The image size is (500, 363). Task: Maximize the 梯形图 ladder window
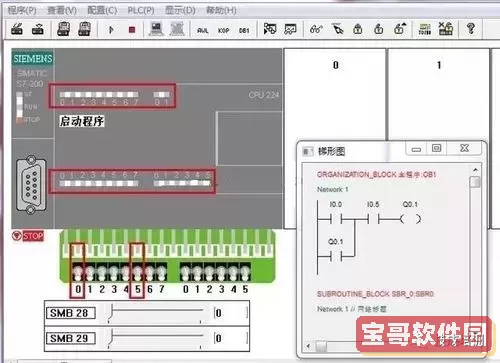[436, 148]
